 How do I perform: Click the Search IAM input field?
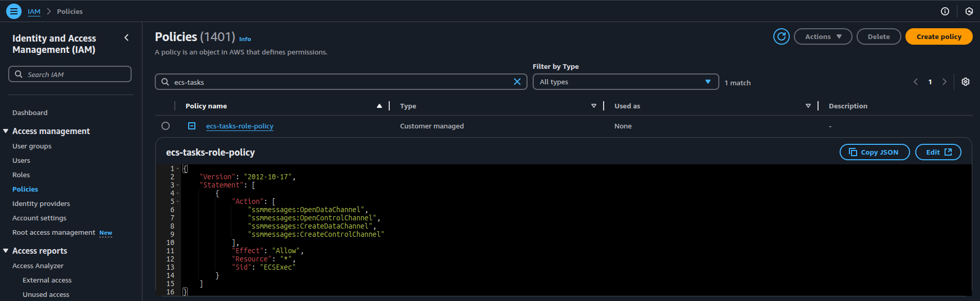click(70, 74)
